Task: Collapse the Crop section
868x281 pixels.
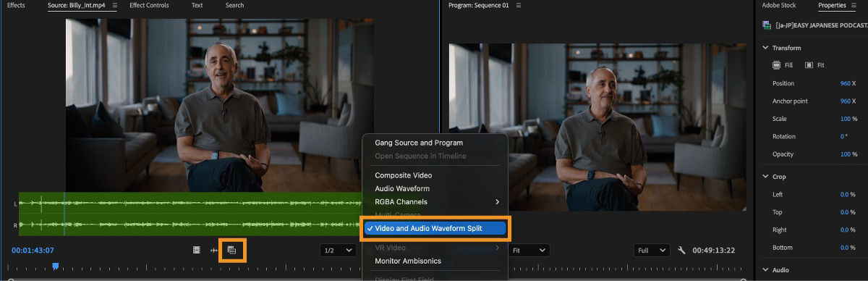Action: (765, 177)
